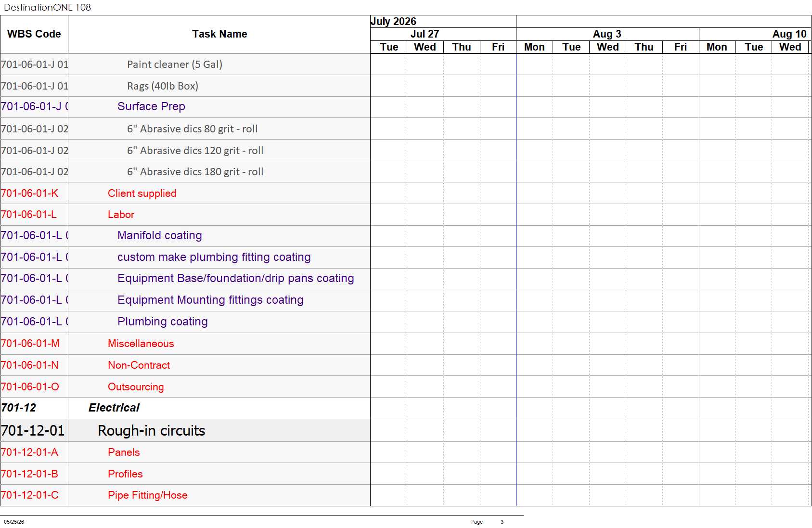Select the Task Name column header
This screenshot has height=528, width=812.
point(219,34)
